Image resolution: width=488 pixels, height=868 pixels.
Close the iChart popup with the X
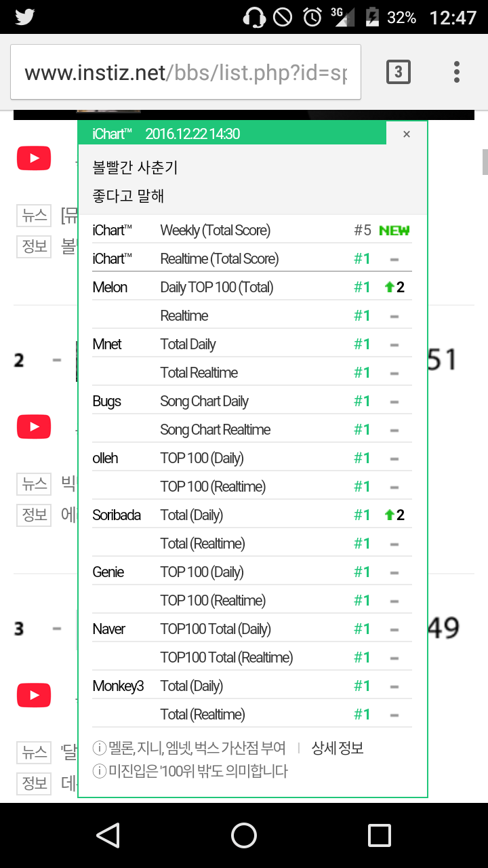tap(407, 134)
